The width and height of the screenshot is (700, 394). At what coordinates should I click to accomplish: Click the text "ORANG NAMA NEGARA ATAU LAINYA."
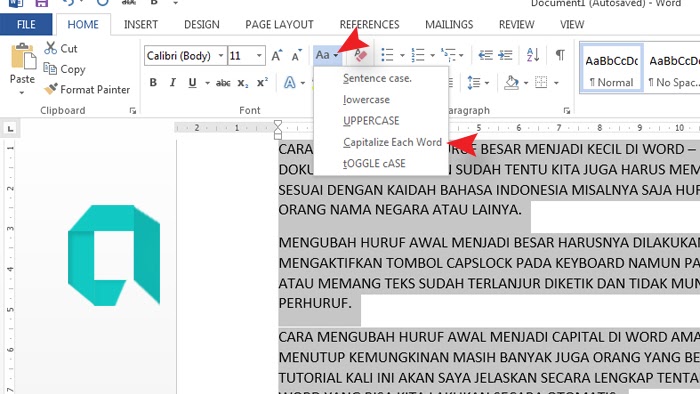click(x=400, y=210)
